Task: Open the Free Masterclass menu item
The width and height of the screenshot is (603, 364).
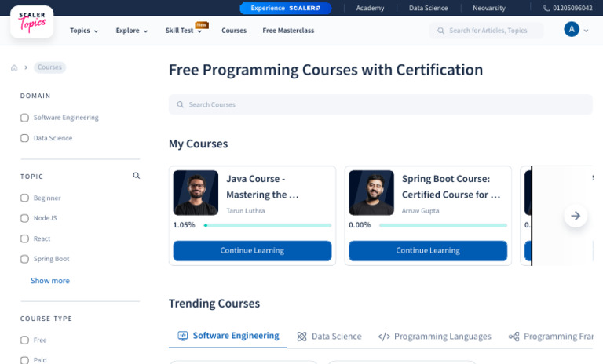Action: [x=288, y=31]
